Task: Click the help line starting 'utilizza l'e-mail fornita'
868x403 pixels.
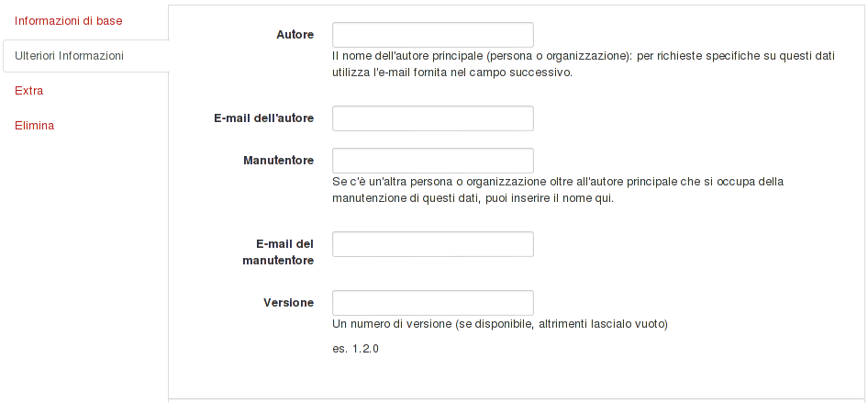Action: [451, 73]
